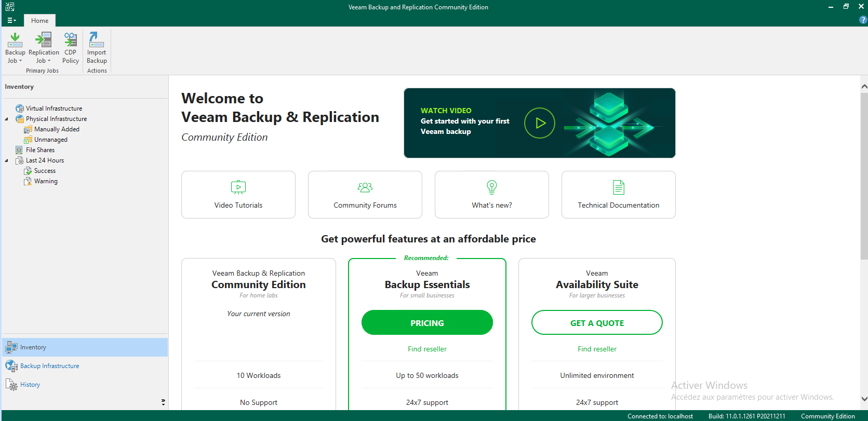The image size is (868, 421).
Task: Click Connected to: localhost status text
Action: [660, 416]
